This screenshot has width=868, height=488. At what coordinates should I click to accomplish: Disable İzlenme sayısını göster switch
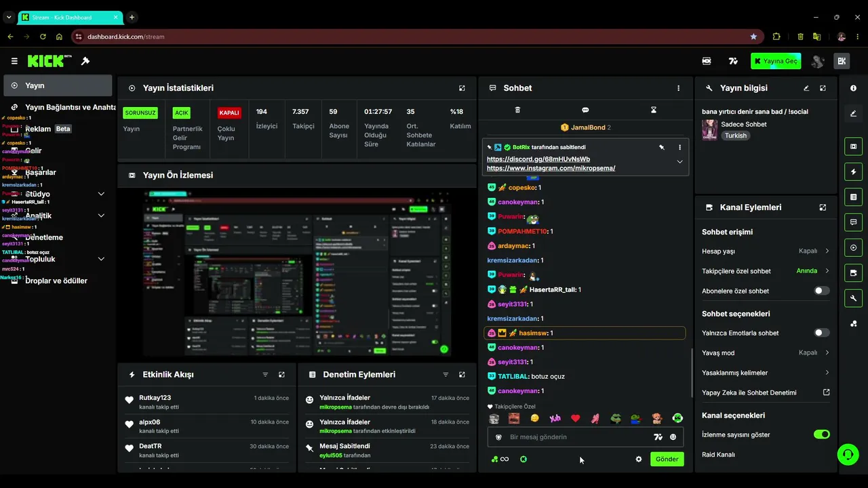[821, 434]
